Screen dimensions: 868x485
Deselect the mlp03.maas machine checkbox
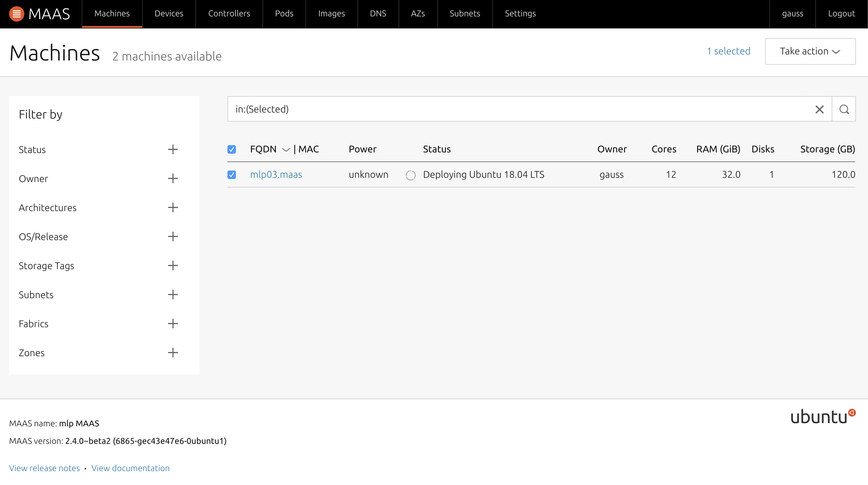click(x=231, y=174)
